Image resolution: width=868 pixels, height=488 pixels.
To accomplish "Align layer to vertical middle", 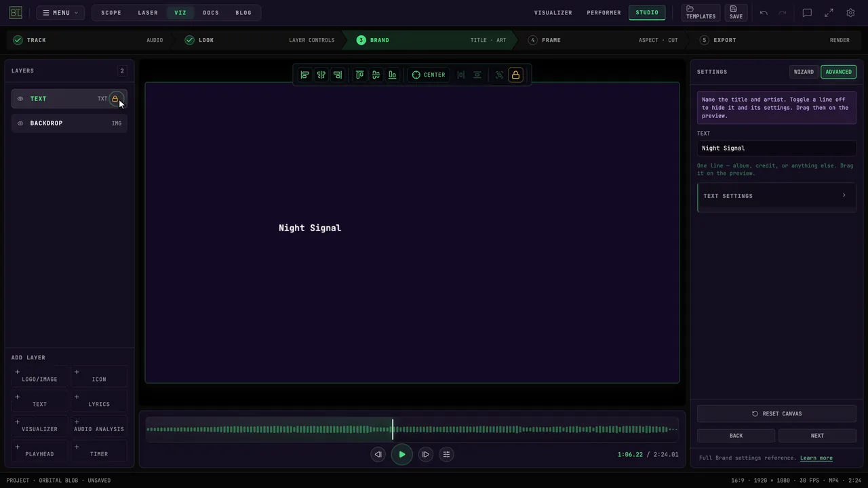I will [x=376, y=75].
